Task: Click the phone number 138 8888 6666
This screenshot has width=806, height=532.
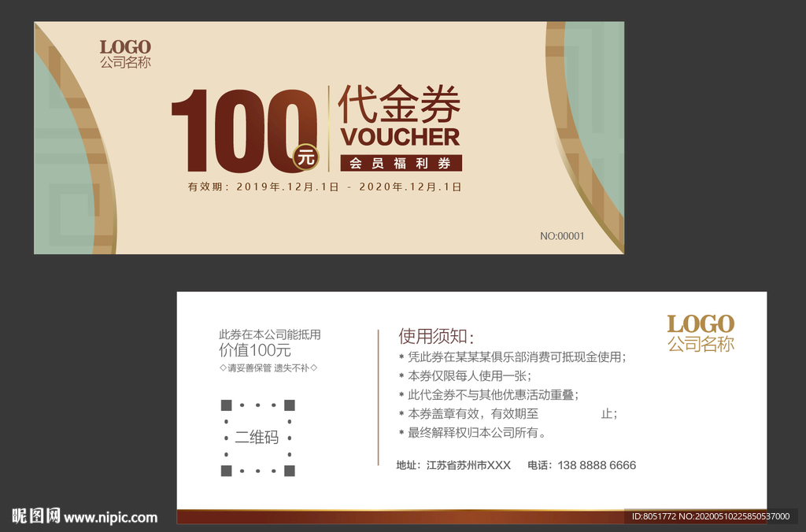Action: (597, 465)
